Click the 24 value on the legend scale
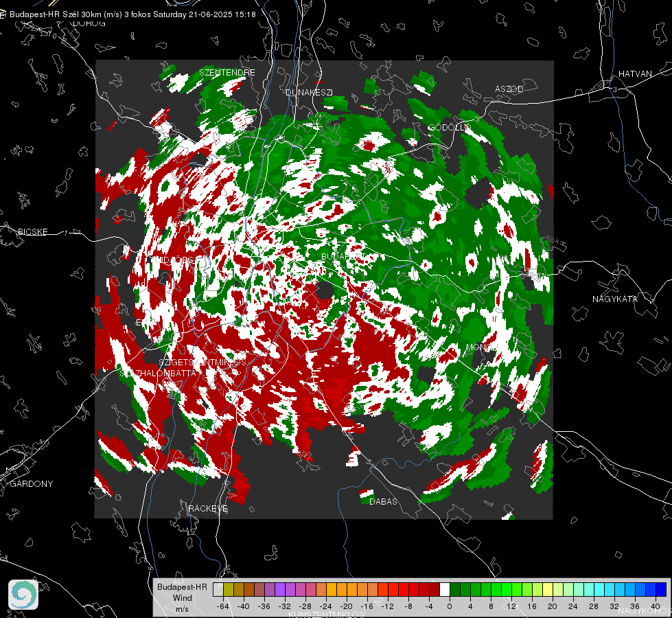The image size is (672, 618). [573, 606]
